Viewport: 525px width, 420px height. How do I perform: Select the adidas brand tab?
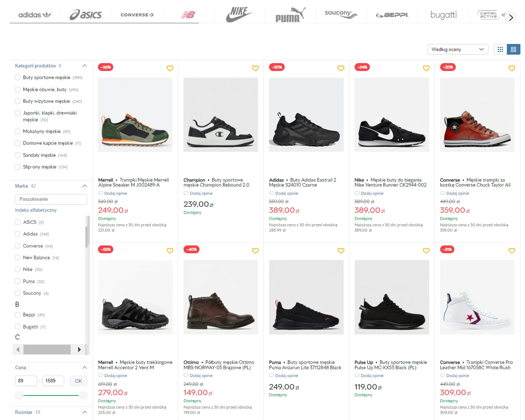[35, 15]
